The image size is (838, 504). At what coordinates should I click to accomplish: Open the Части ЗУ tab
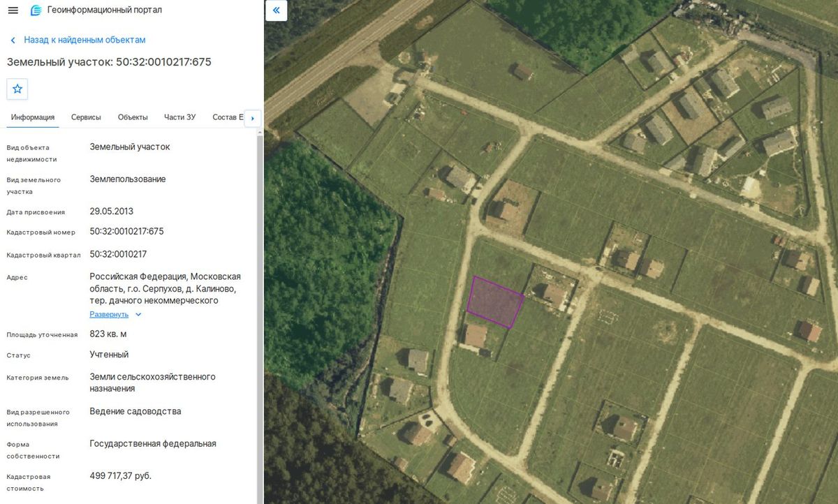click(x=179, y=117)
